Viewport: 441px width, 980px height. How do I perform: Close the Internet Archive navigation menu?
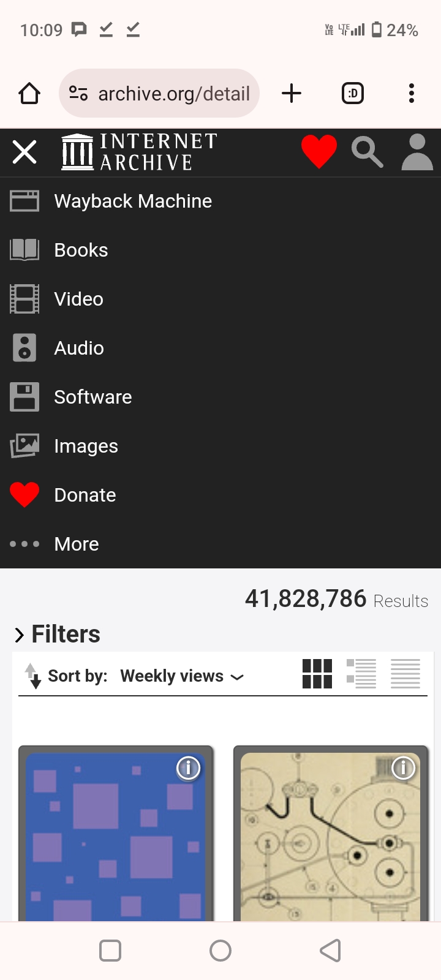24,152
